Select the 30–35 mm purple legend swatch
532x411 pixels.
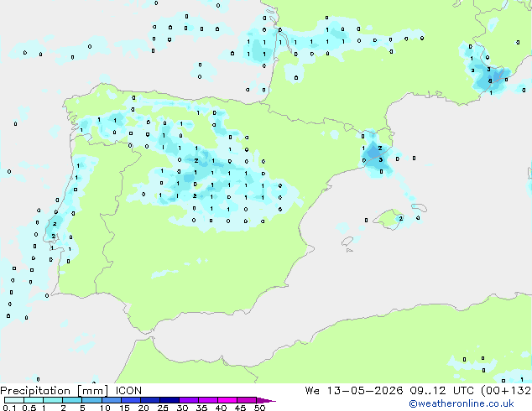point(189,400)
